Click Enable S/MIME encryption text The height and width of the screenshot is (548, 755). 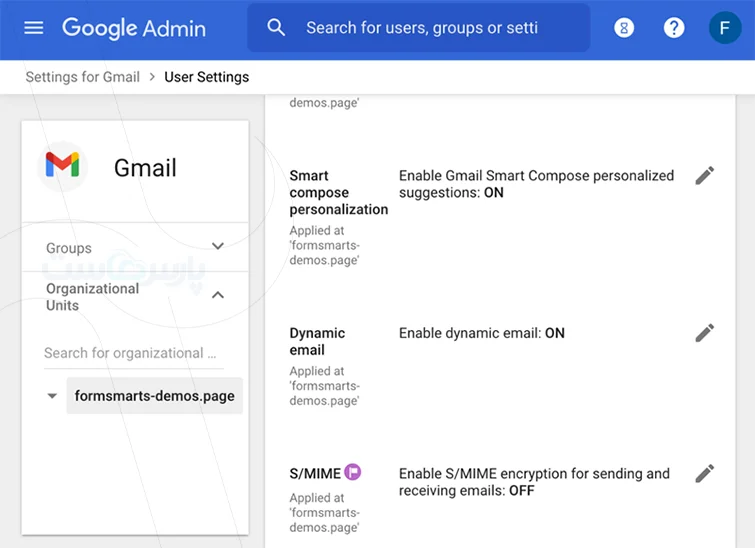[534, 482]
